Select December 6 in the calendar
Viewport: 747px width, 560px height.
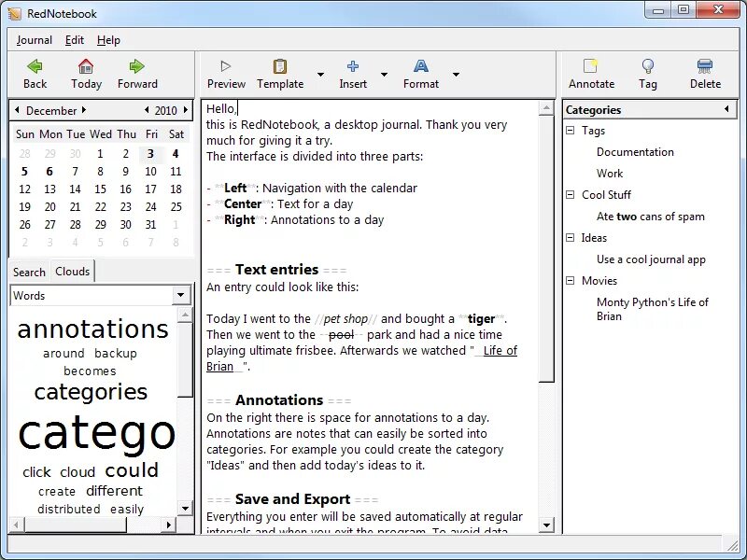click(x=49, y=172)
